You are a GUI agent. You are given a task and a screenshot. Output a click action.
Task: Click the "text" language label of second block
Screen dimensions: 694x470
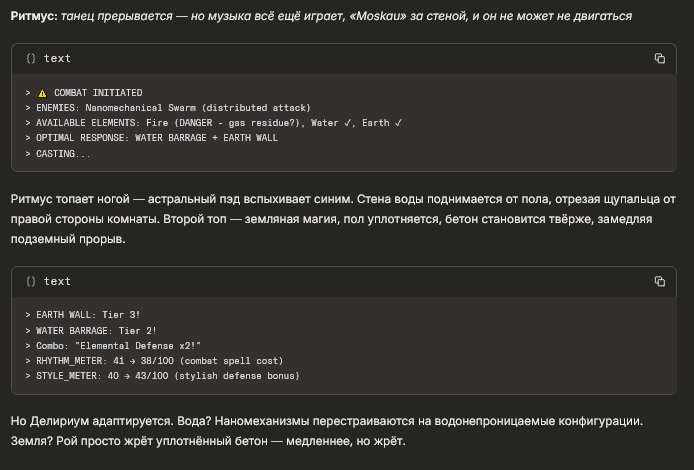pyautogui.click(x=57, y=282)
